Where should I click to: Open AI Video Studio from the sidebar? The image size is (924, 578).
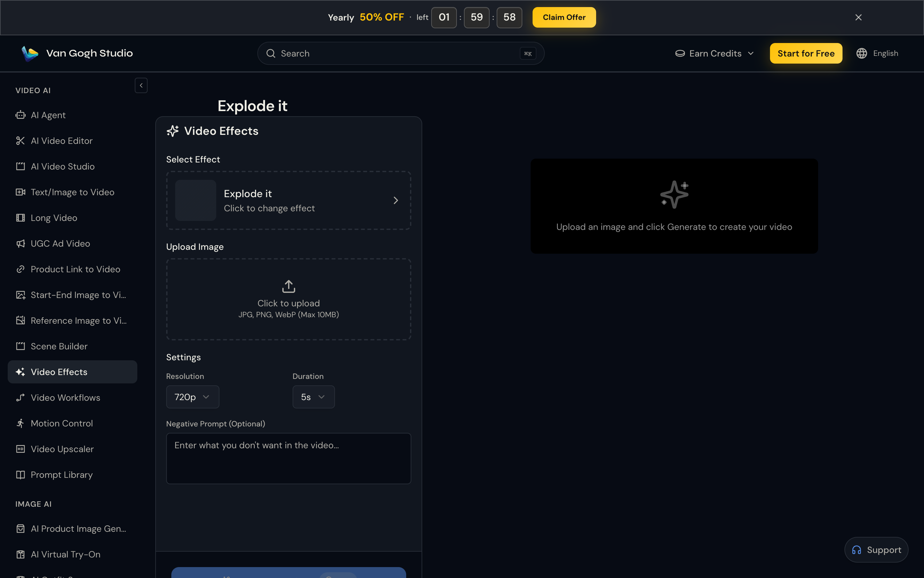point(73,166)
